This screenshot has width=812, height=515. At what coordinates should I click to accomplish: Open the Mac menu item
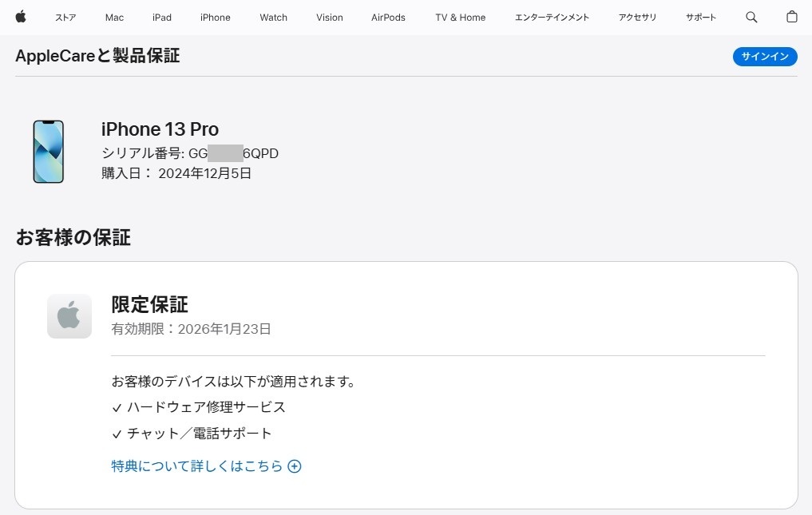tap(114, 18)
